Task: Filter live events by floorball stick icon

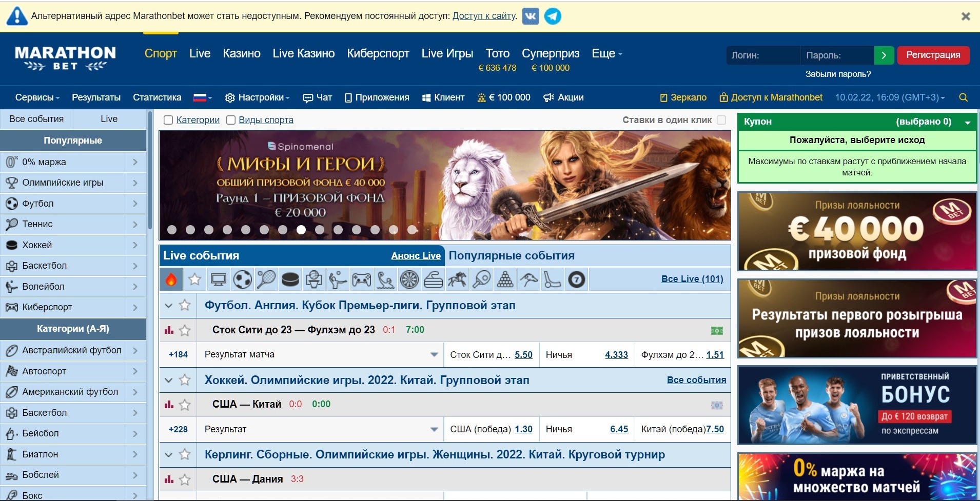Action: (x=553, y=279)
